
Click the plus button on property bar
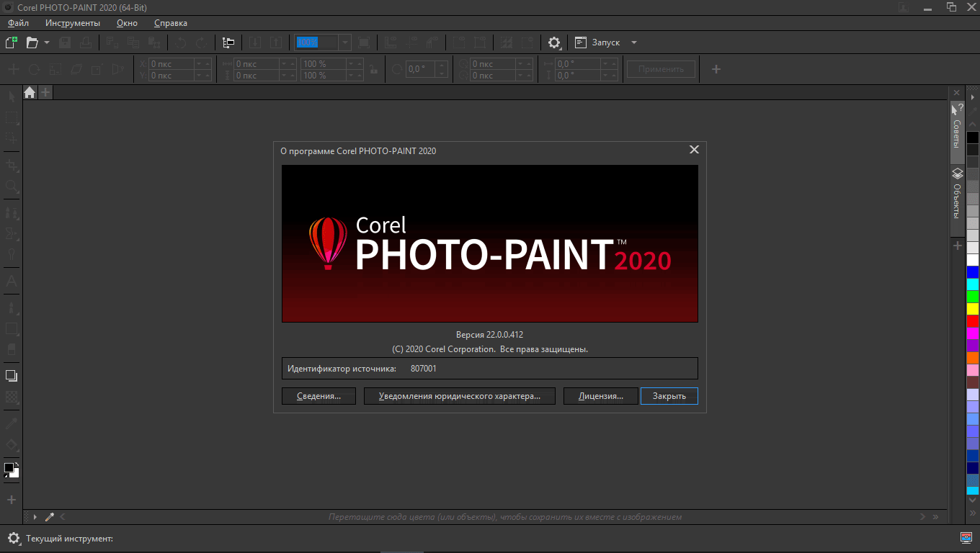pyautogui.click(x=716, y=69)
